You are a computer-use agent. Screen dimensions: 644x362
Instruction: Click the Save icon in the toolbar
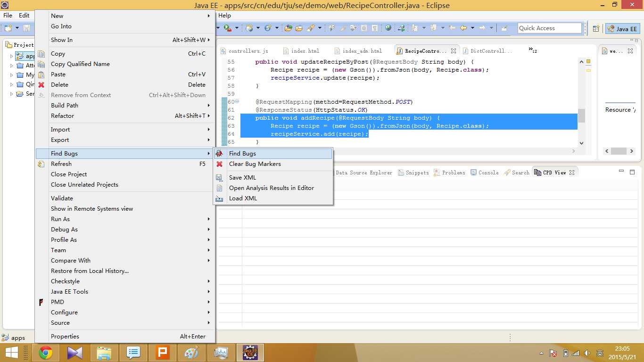(x=27, y=28)
